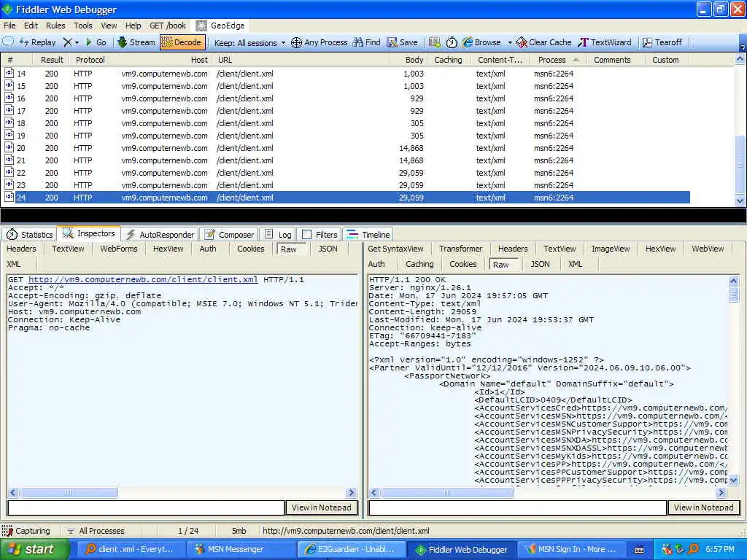Screen dimensions: 747x560
Task: Toggle Stream mode in the toolbar
Action: tap(136, 42)
